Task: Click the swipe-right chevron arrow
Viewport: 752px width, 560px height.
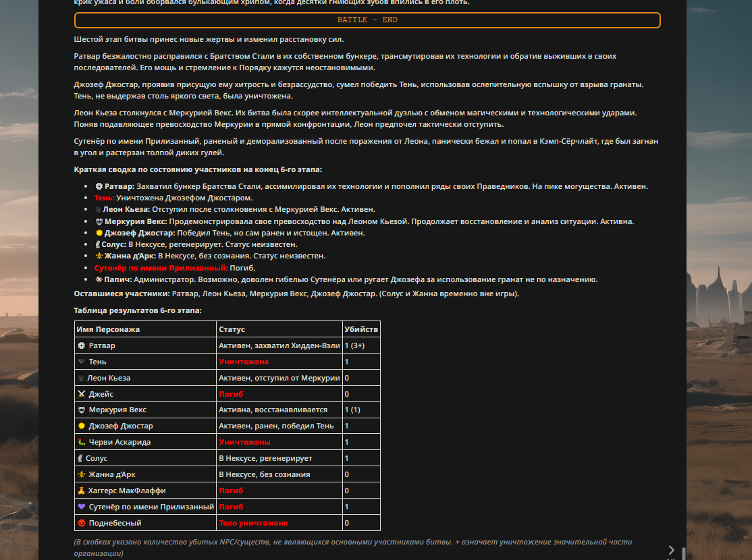Action: pyautogui.click(x=672, y=550)
